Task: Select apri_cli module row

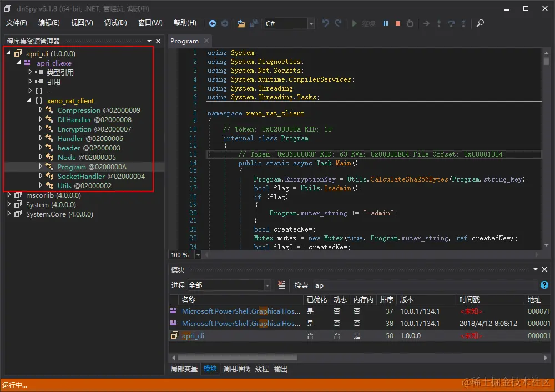Action: pos(360,336)
